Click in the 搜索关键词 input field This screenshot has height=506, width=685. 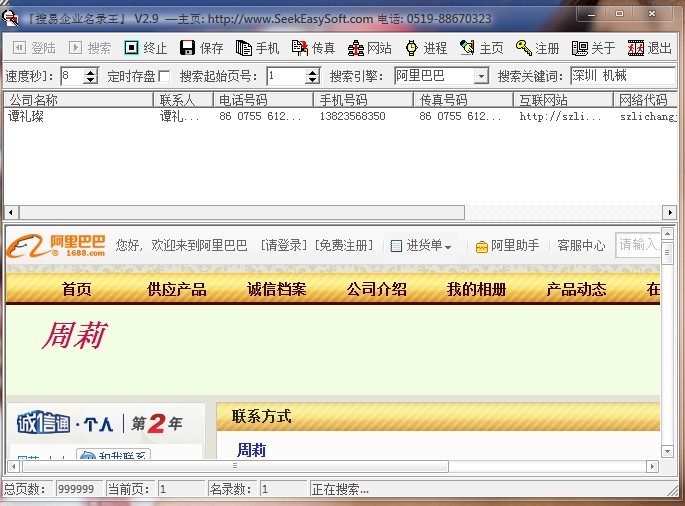[x=623, y=76]
